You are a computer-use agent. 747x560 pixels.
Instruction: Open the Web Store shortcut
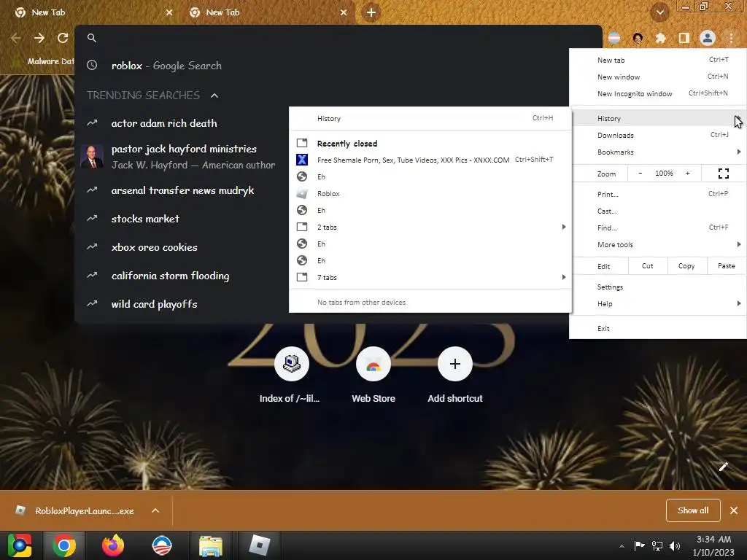373,376
